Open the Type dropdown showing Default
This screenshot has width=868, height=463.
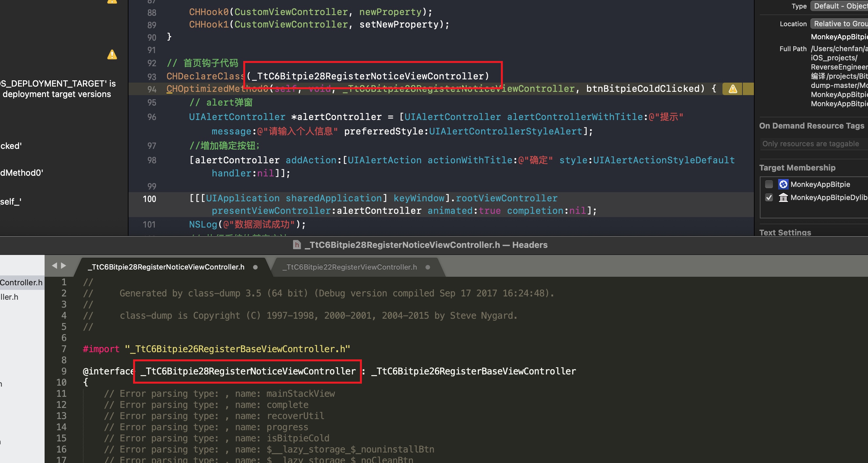pos(839,6)
